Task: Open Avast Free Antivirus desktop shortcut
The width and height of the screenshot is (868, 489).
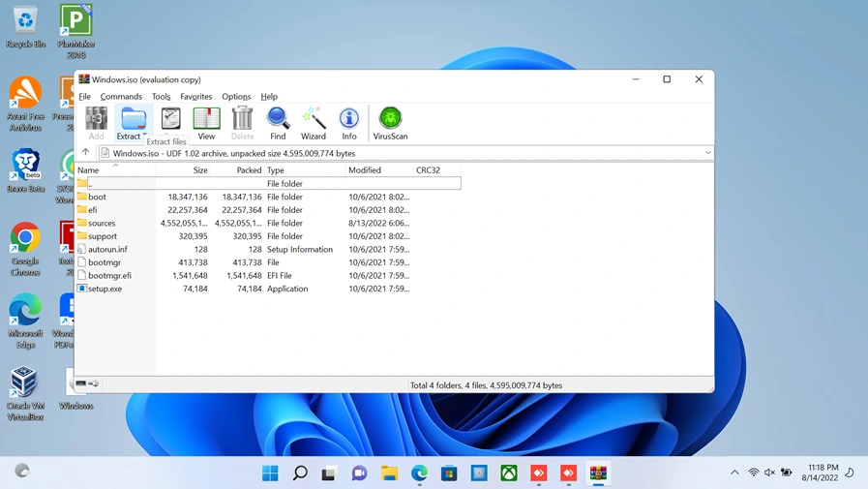Action: [x=25, y=105]
